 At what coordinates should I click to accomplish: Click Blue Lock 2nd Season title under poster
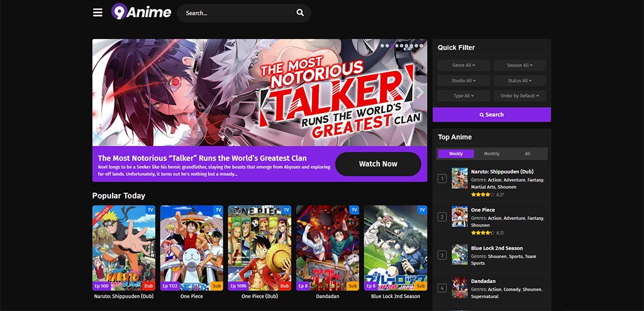(396, 296)
